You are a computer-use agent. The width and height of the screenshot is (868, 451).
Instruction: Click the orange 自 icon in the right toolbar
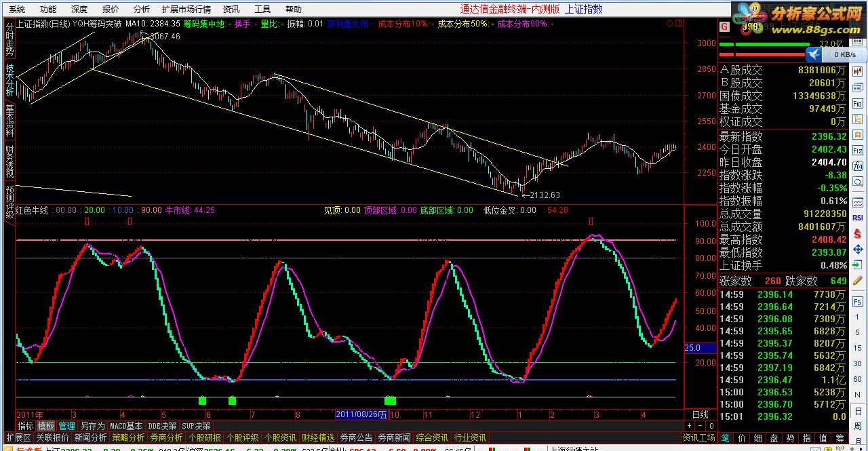click(857, 134)
